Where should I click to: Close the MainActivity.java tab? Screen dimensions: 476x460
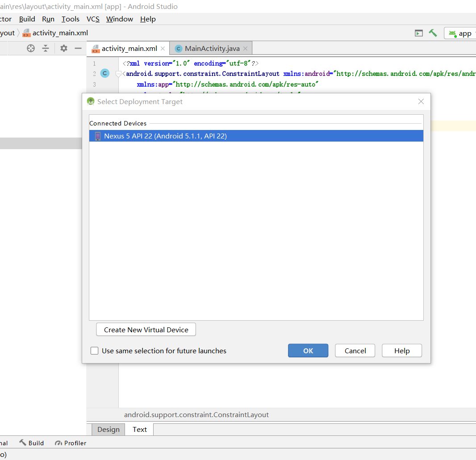coord(245,49)
